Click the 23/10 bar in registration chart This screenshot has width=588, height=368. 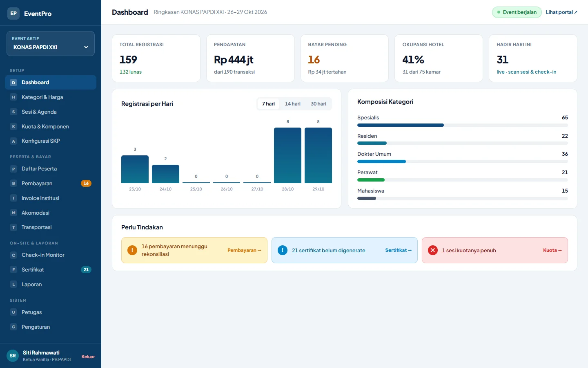(135, 169)
